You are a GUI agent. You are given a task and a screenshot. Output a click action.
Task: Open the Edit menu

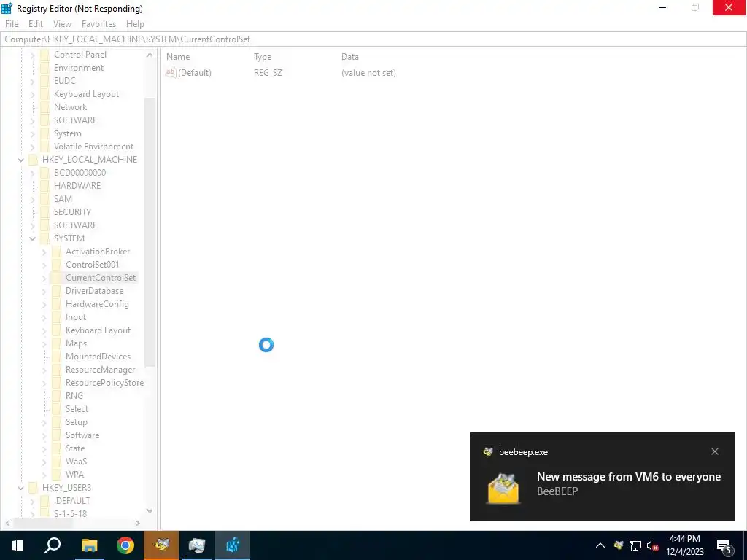[36, 24]
